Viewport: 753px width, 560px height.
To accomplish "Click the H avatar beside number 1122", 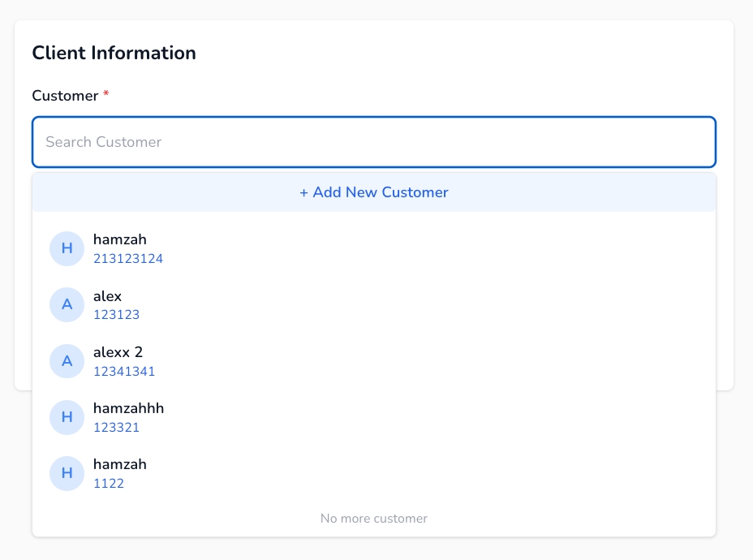I will (x=67, y=473).
